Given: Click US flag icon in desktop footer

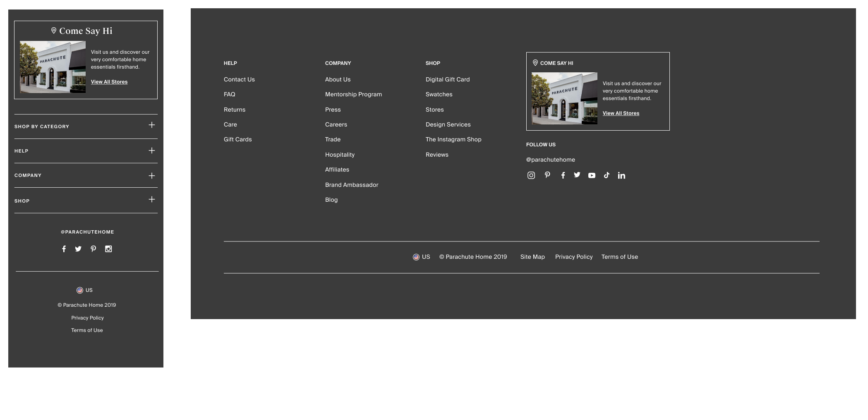Looking at the screenshot, I should tap(416, 257).
